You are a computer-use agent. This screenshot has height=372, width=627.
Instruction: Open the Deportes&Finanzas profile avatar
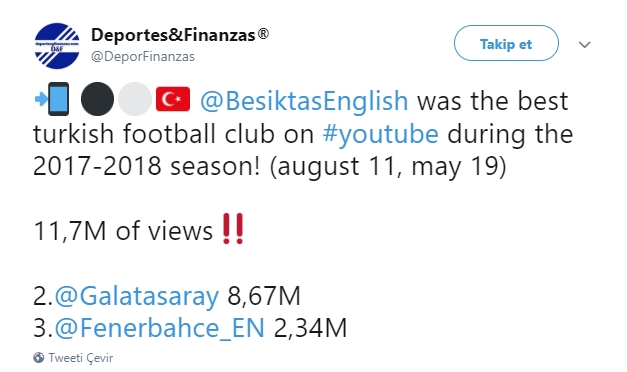coord(57,46)
